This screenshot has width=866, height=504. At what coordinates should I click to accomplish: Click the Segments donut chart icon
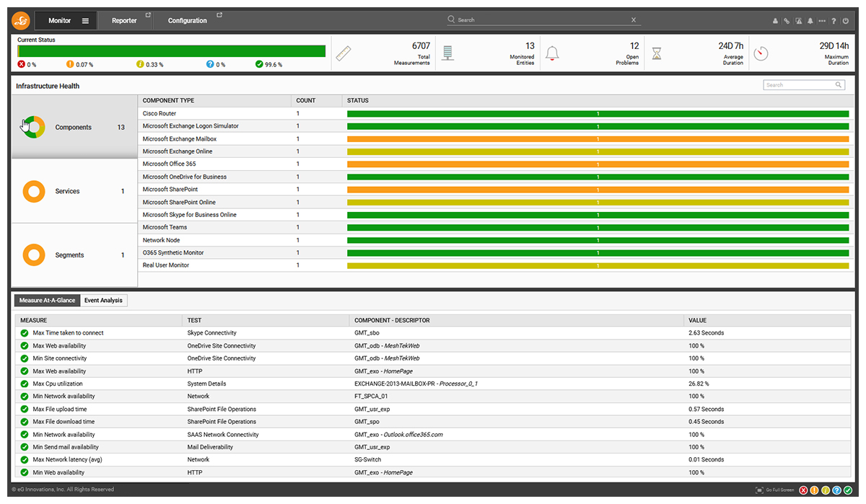[33, 255]
